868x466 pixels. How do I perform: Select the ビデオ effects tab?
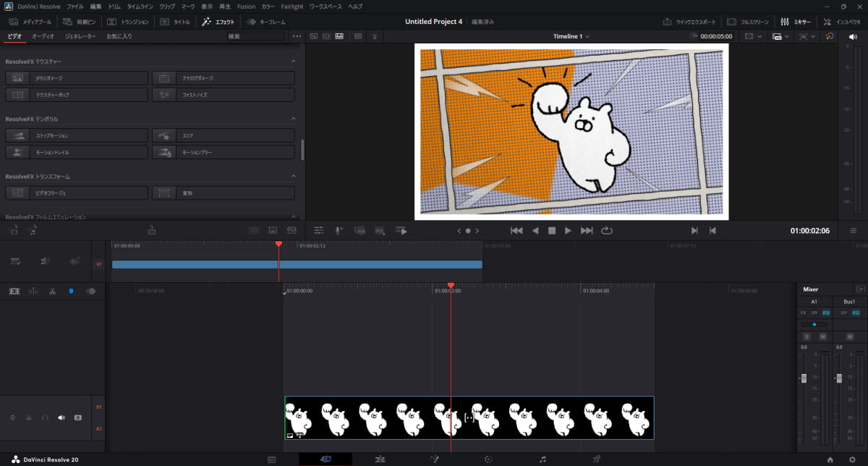coord(14,35)
